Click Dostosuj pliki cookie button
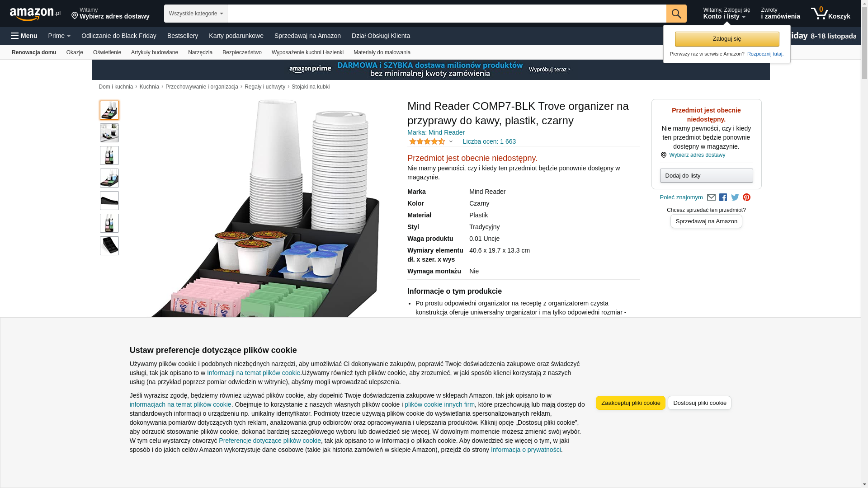 [699, 403]
